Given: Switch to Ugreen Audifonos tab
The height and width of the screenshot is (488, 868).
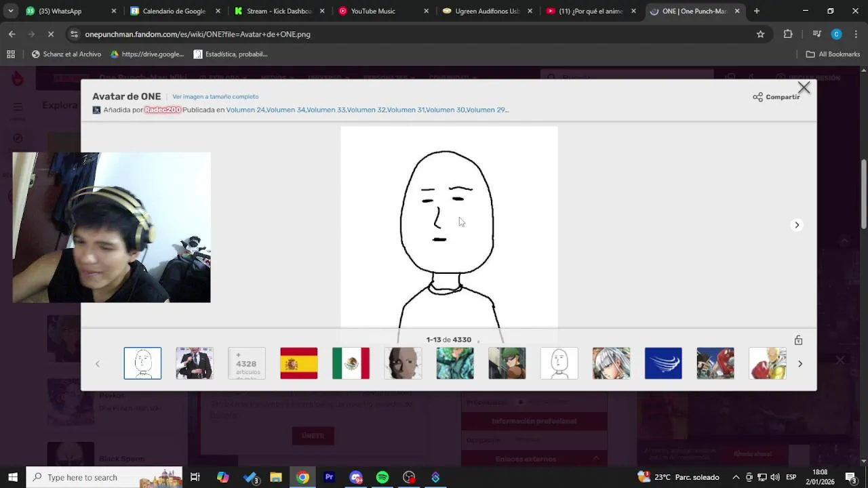Looking at the screenshot, I should (x=487, y=11).
